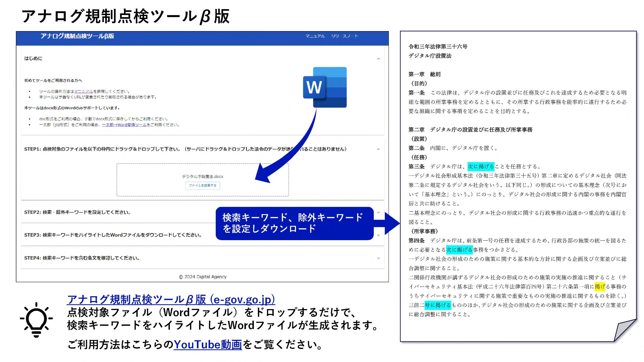
Task: Open 一太郎→Word変換ツール link
Action: [x=124, y=125]
